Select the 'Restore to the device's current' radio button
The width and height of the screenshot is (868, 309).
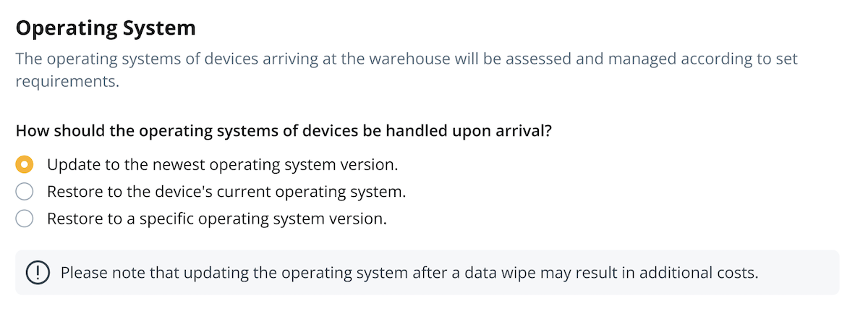tap(25, 192)
